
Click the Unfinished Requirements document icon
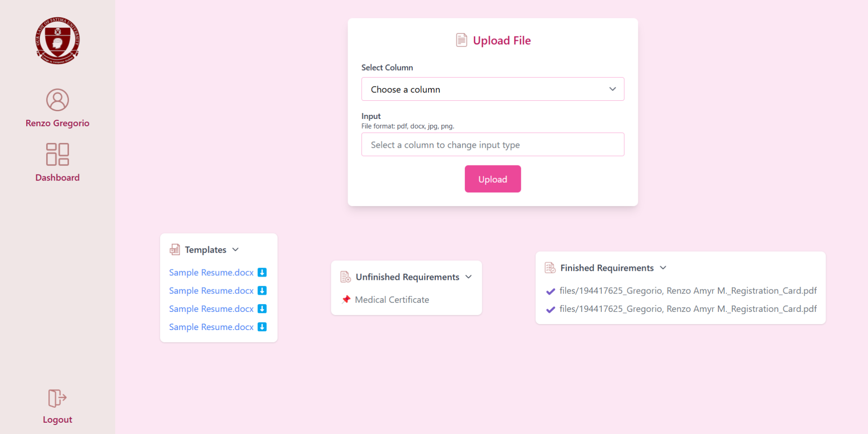coord(345,277)
